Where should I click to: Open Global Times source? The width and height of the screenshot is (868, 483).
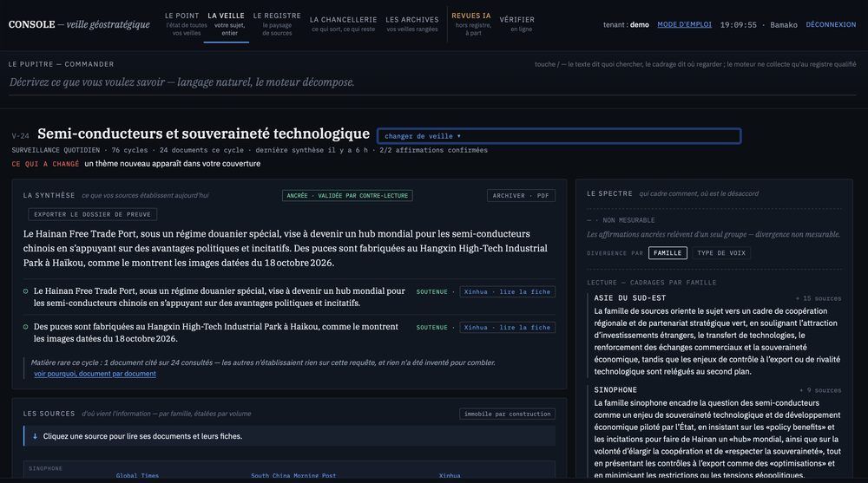pos(137,476)
